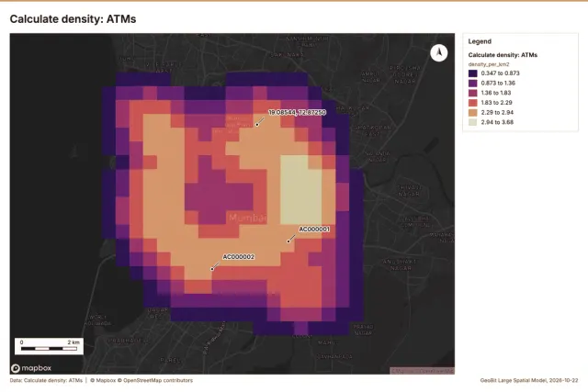588x392 pixels.
Task: Click the GeoBit Large Spatial Model footer text
Action: tap(529, 380)
